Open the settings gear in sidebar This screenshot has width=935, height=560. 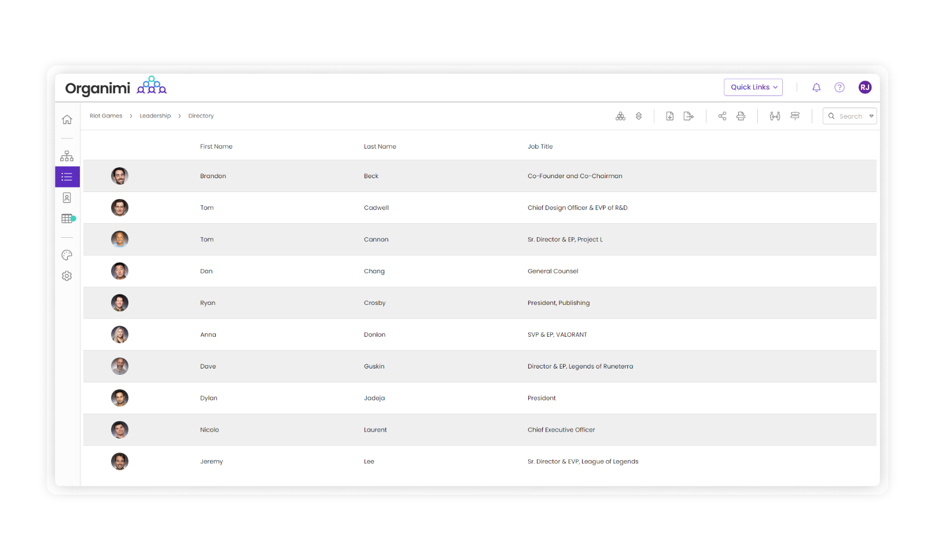click(67, 276)
